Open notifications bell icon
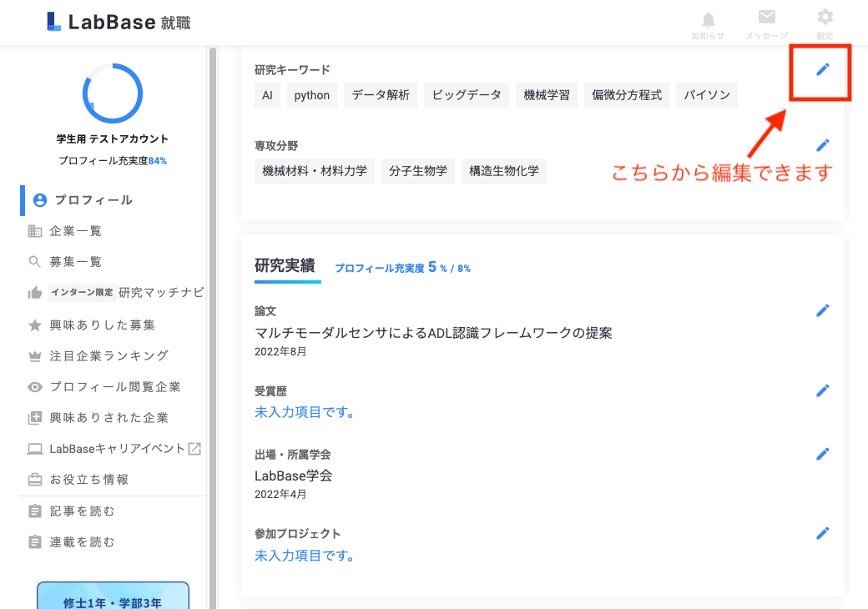868x609 pixels. tap(708, 23)
